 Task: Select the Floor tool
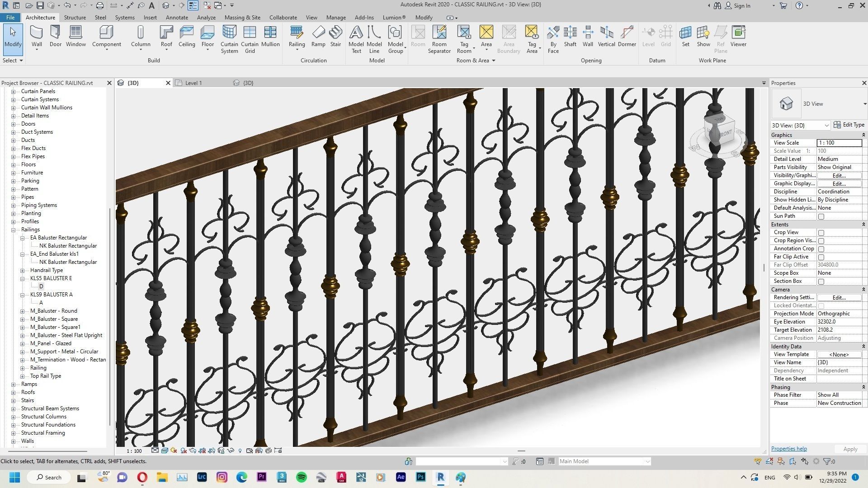208,37
